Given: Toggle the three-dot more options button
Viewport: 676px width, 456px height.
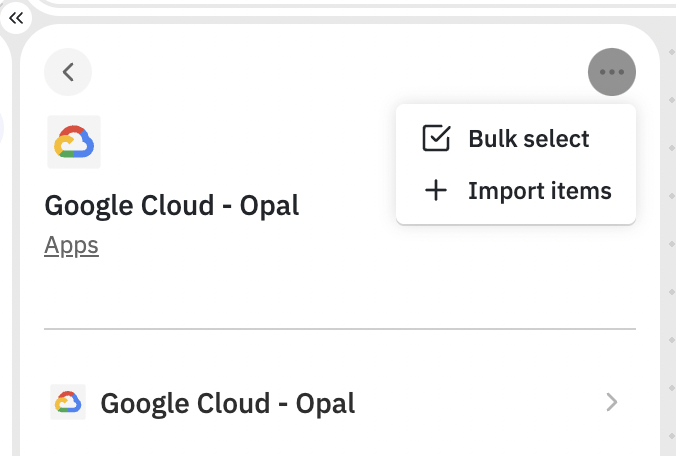Looking at the screenshot, I should [x=612, y=72].
